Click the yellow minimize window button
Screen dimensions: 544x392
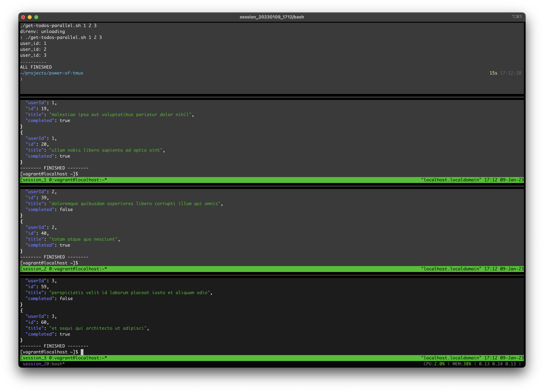coord(30,17)
